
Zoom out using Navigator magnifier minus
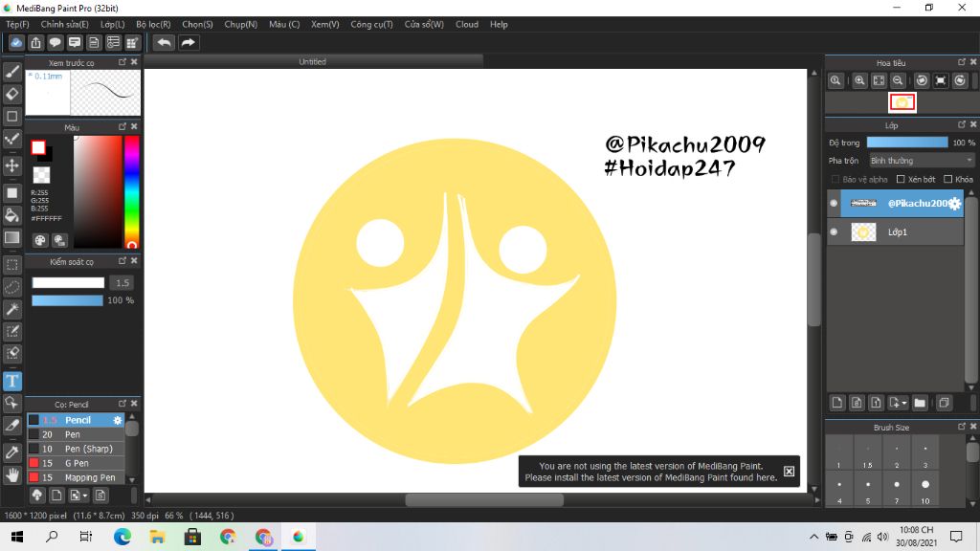[898, 80]
